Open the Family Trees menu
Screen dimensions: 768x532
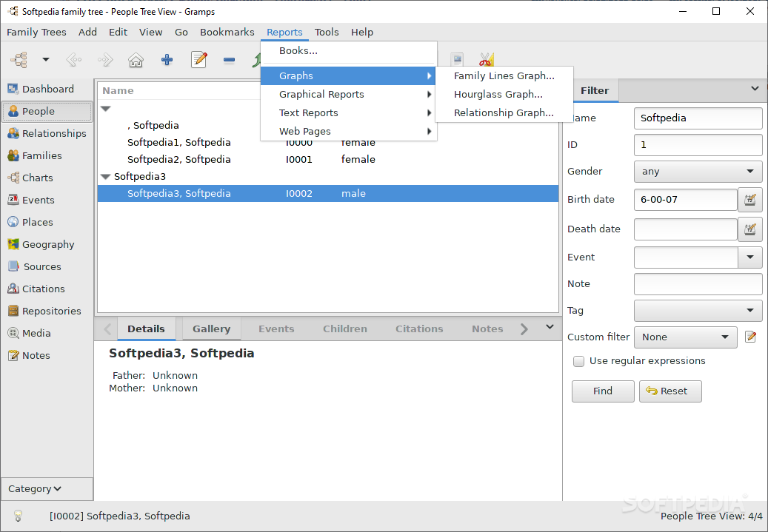[36, 33]
